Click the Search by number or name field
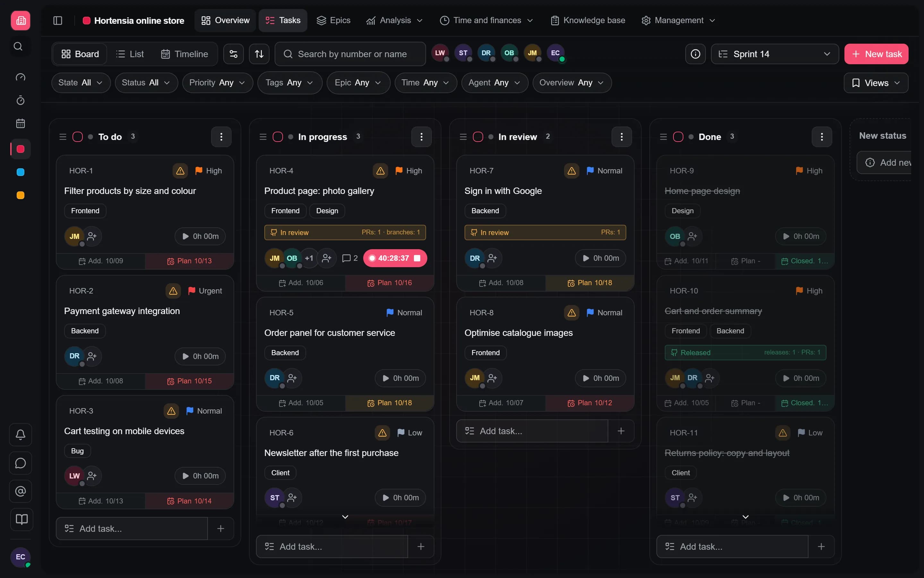 (x=350, y=54)
